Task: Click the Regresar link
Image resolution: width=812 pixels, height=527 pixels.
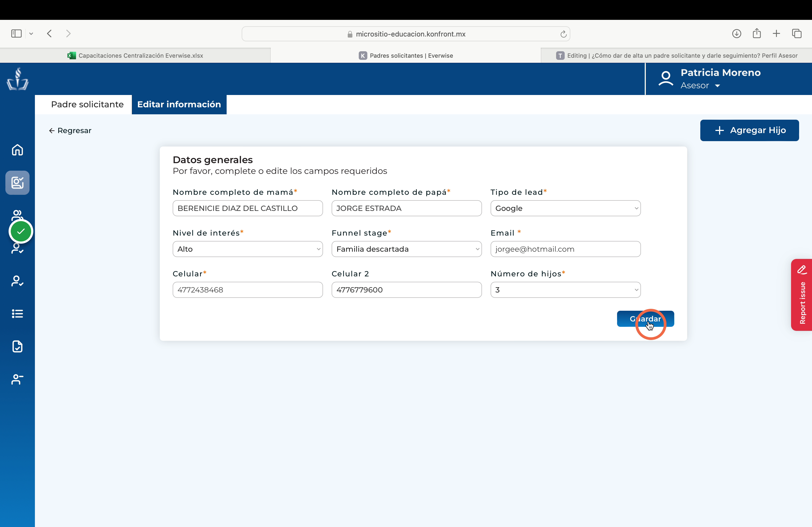Action: pos(70,131)
